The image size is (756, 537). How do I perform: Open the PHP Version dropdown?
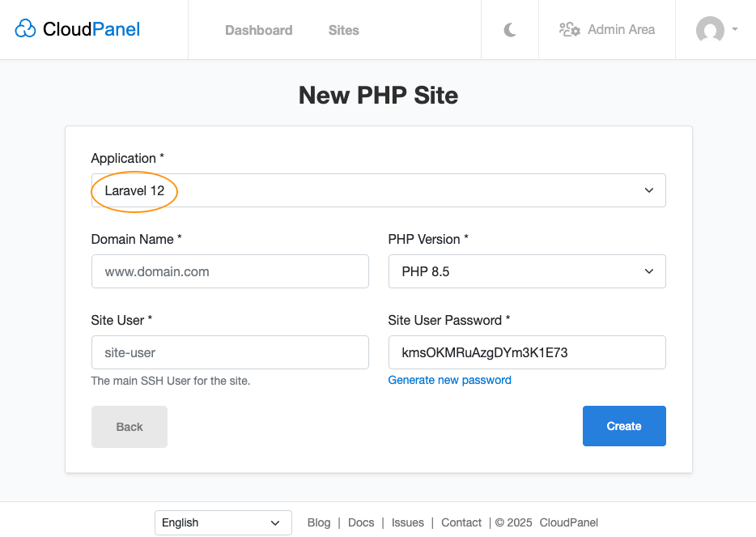(x=526, y=271)
